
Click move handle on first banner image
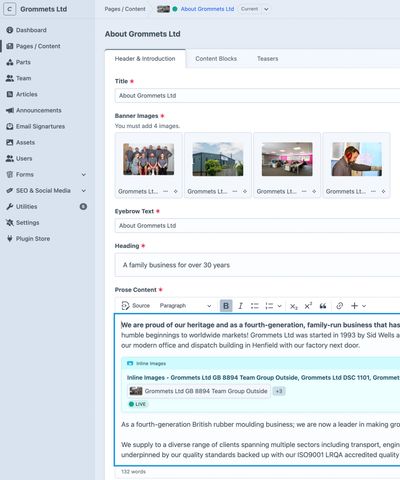click(x=176, y=191)
